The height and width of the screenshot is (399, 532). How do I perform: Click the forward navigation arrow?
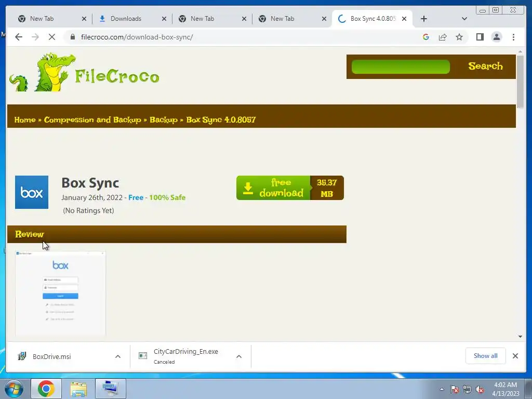click(35, 37)
